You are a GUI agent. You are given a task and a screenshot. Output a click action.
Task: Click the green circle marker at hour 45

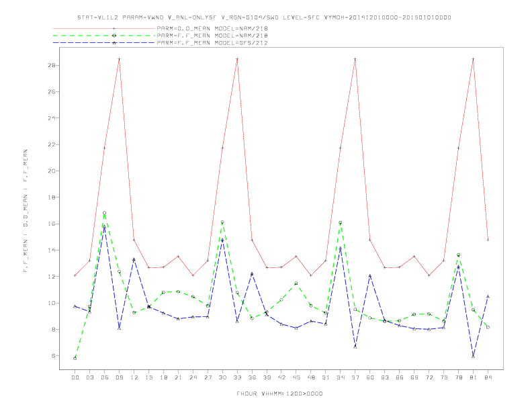(296, 283)
